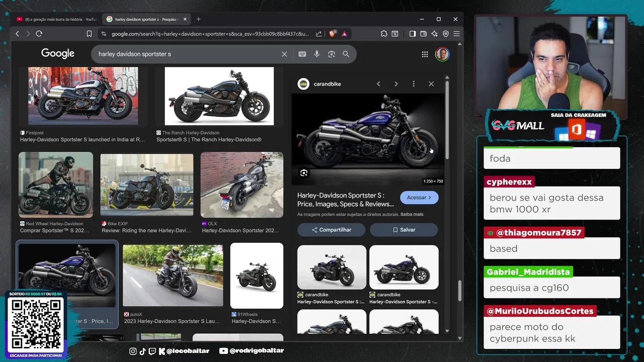Save the image with Salvar button
Screen dimensions: 644x362
click(x=404, y=230)
